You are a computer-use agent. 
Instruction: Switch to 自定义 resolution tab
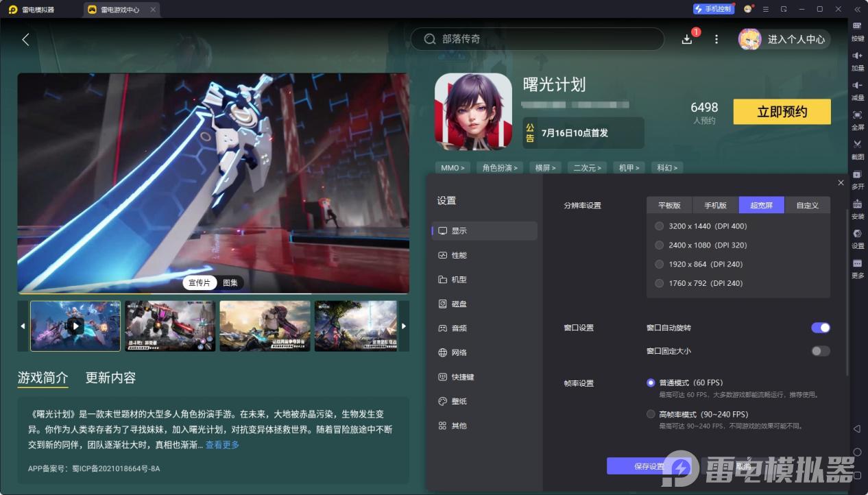click(807, 205)
